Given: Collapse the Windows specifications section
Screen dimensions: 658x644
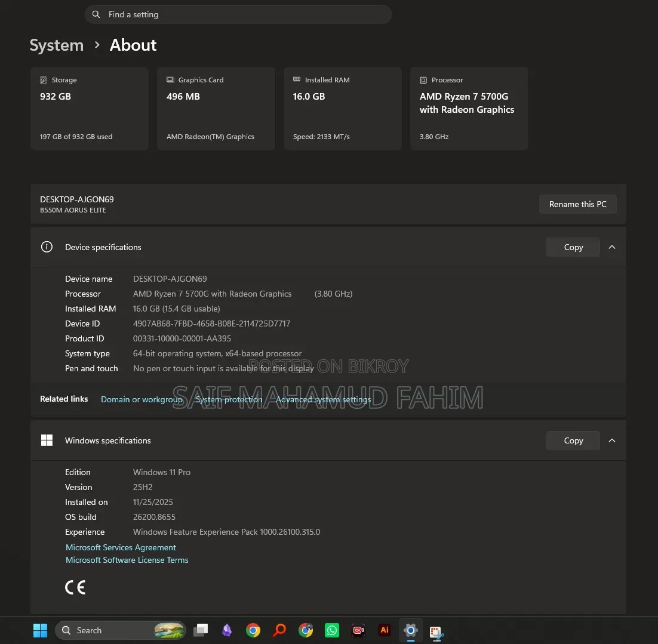Looking at the screenshot, I should tap(612, 440).
